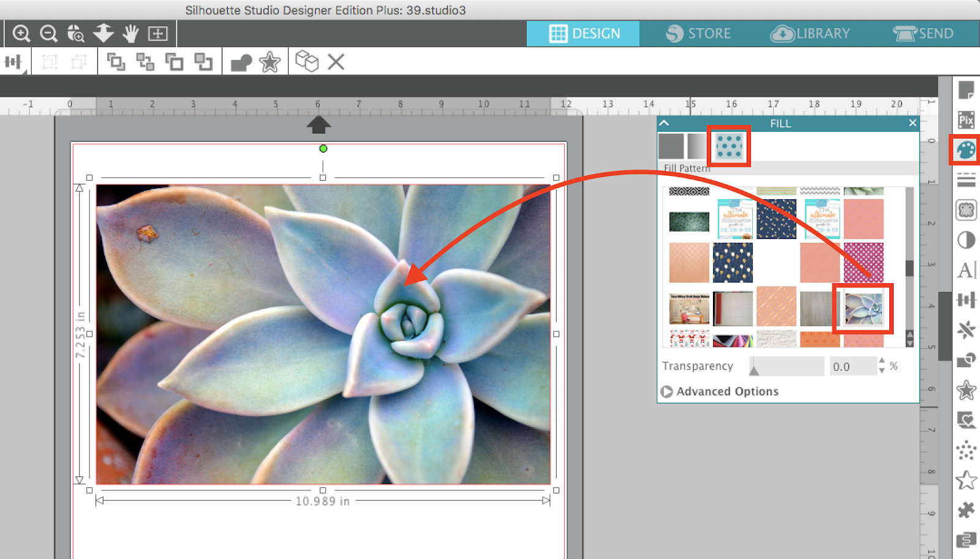Open the Stipple dots panel icon
980x559 pixels.
click(966, 450)
